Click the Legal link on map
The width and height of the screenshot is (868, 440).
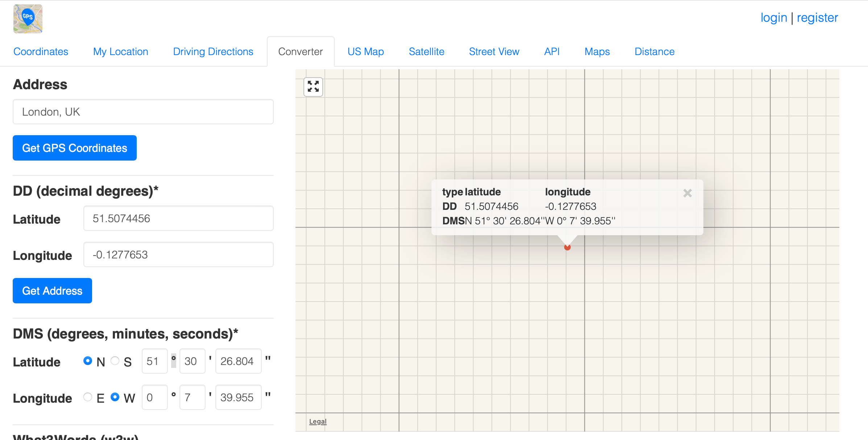tap(318, 422)
